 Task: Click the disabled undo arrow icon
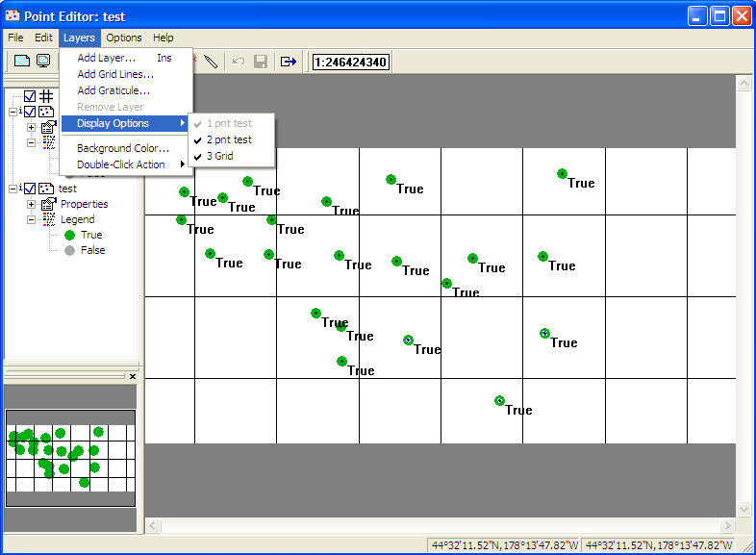tap(239, 62)
